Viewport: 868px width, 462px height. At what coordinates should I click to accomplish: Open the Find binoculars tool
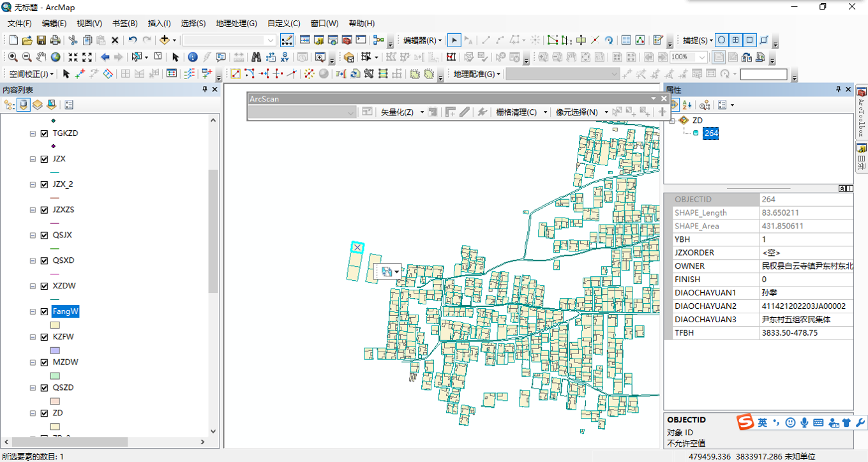[x=256, y=57]
